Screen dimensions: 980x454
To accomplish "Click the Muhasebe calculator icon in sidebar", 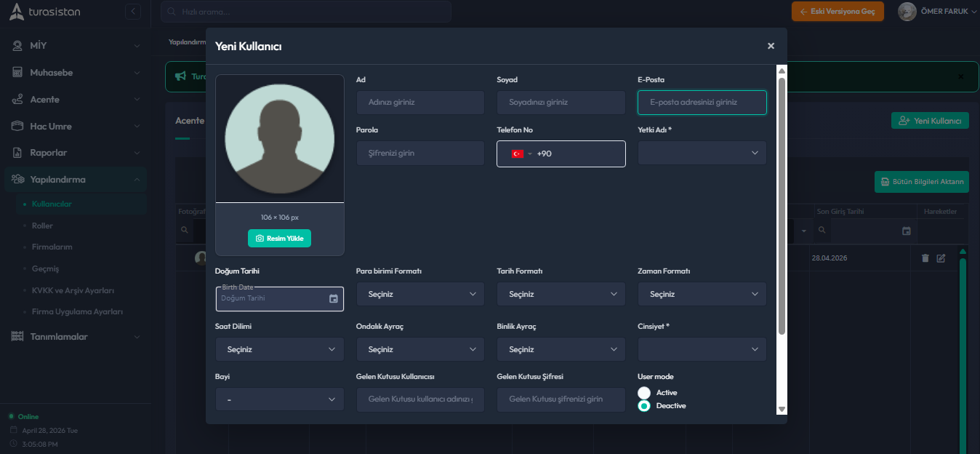I will pos(17,73).
